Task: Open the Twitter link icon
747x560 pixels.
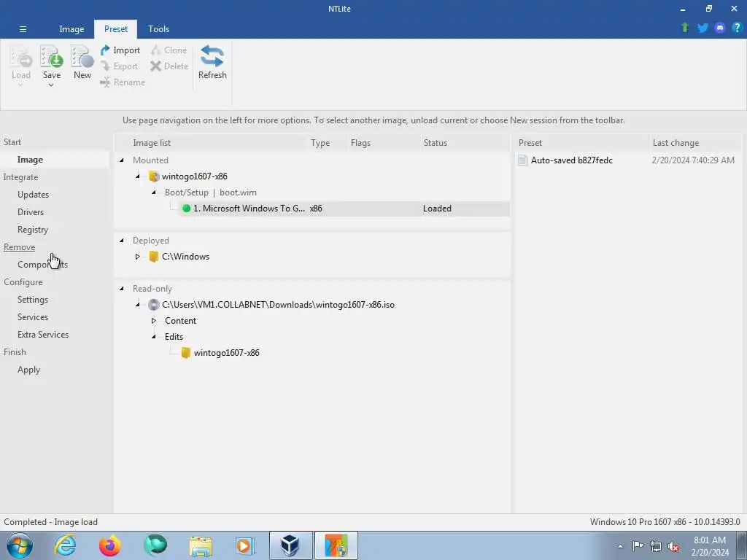Action: click(x=703, y=28)
